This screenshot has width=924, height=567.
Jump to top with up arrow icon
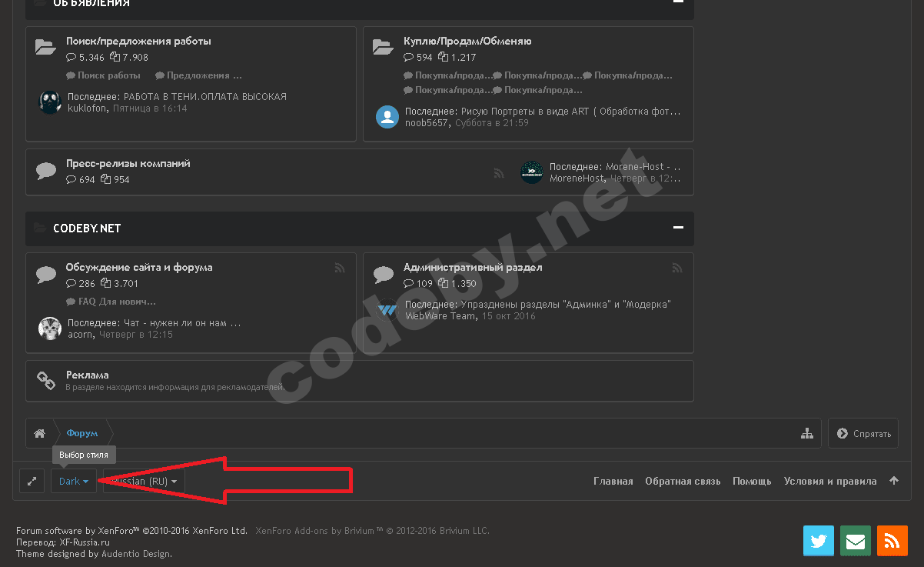(x=894, y=481)
